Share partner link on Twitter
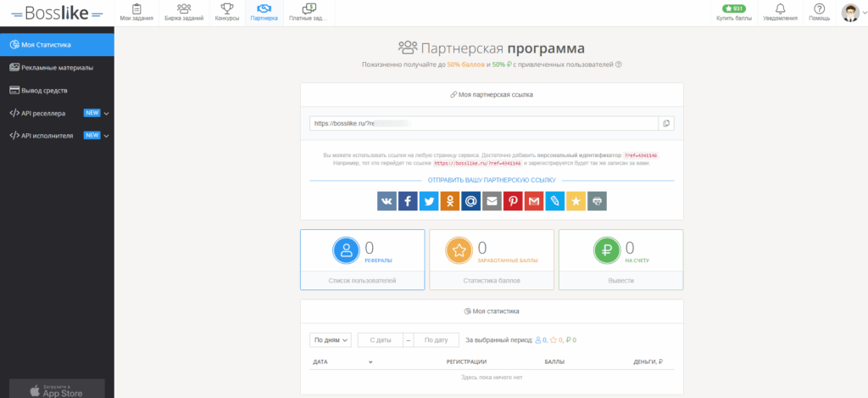This screenshot has width=868, height=398. pyautogui.click(x=429, y=201)
